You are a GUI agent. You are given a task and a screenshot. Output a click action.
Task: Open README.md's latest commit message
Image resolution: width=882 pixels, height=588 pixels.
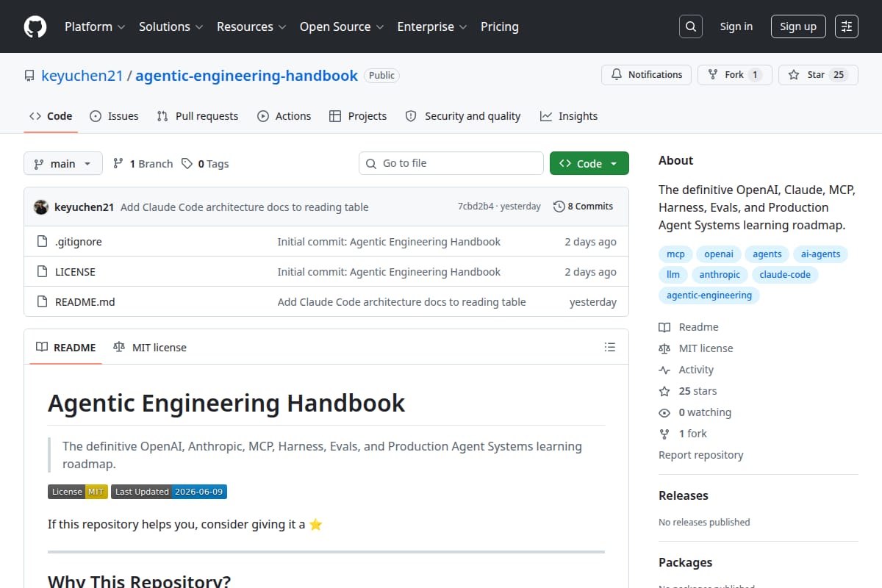[x=401, y=302]
